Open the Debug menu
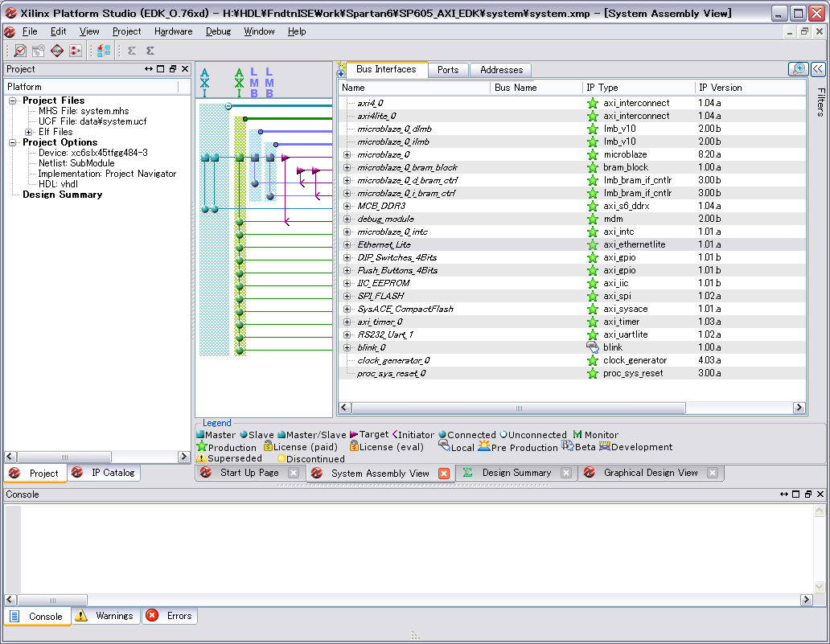 tap(218, 31)
